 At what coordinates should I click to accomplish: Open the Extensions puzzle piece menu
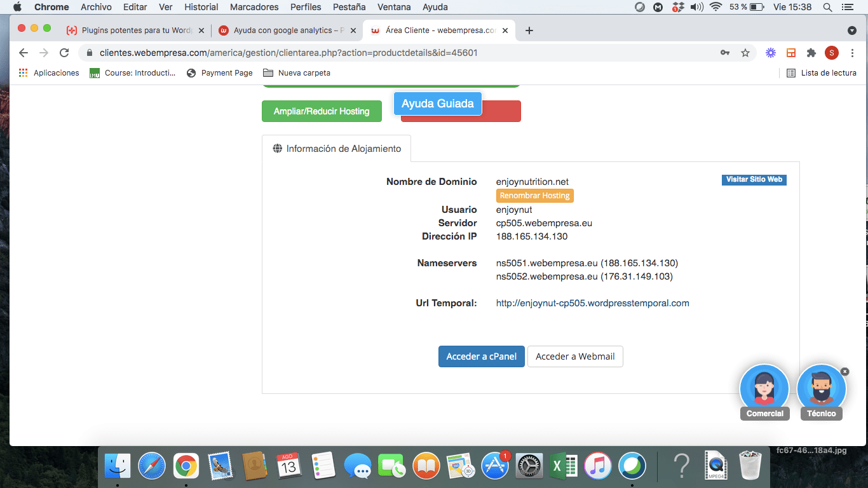click(x=811, y=53)
